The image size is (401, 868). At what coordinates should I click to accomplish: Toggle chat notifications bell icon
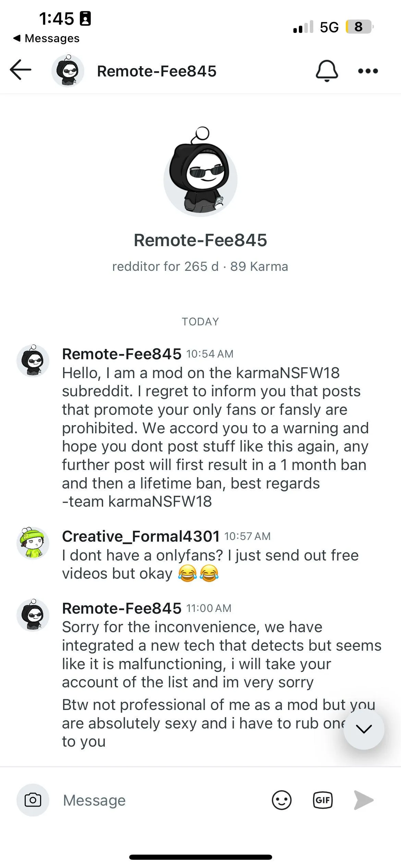tap(327, 71)
